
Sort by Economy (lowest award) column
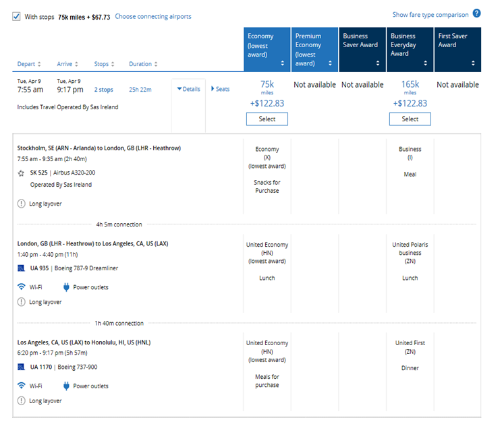(x=267, y=49)
